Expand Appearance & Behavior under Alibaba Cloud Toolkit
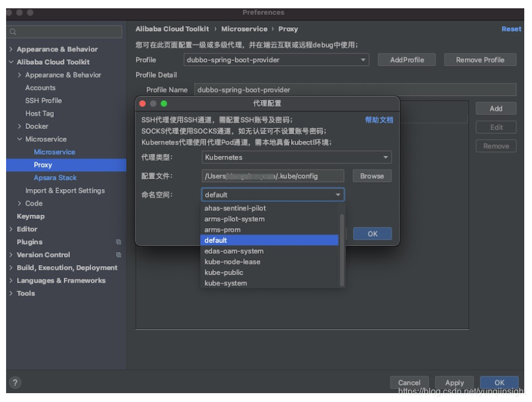 [x=19, y=75]
